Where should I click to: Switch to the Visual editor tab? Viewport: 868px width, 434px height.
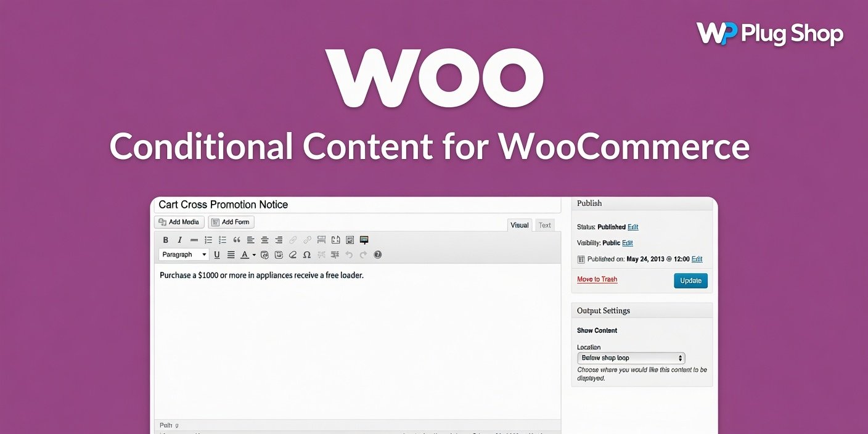point(520,225)
